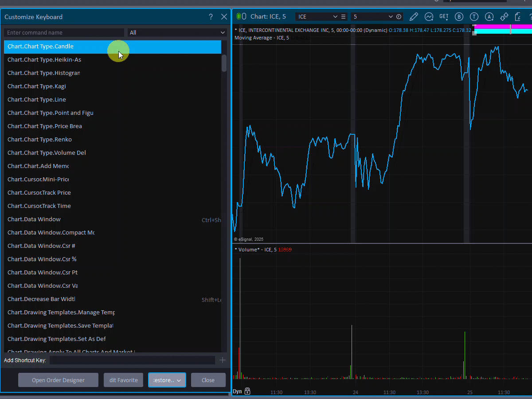Click the Close button in dialog
This screenshot has width=532, height=399.
[x=208, y=380]
